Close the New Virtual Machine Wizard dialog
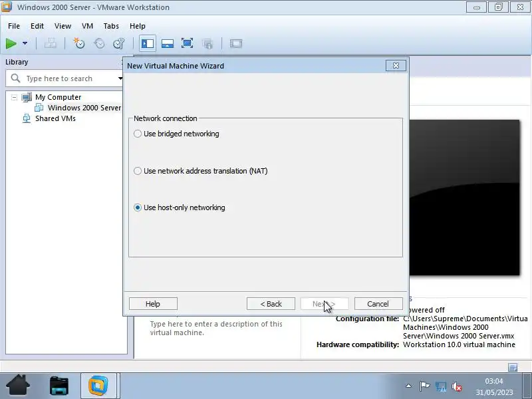 (396, 65)
